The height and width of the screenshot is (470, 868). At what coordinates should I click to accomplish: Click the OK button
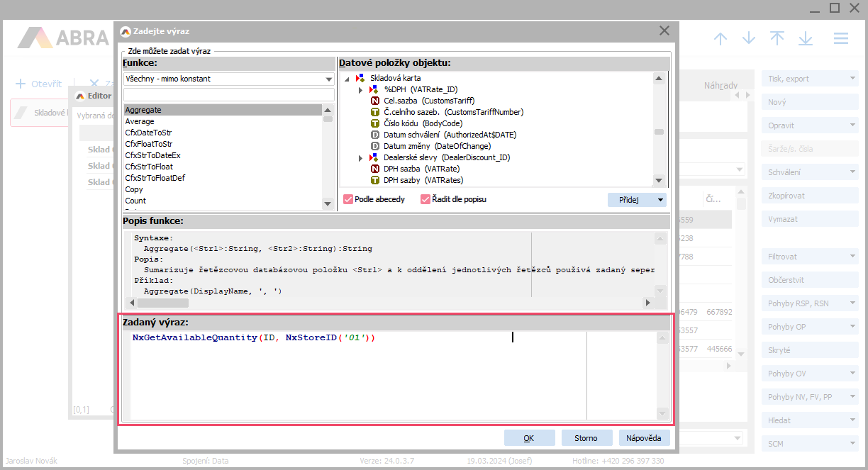point(529,438)
